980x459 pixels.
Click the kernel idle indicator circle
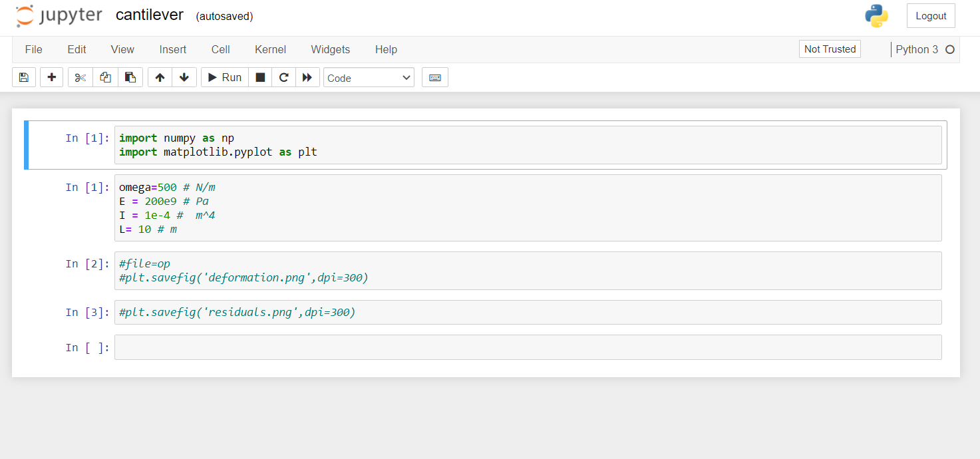[950, 49]
